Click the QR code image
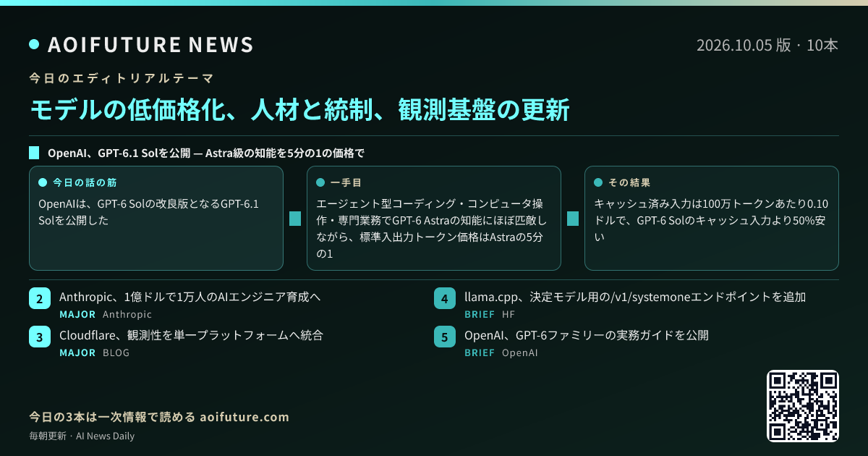Image resolution: width=868 pixels, height=456 pixels. tap(803, 406)
